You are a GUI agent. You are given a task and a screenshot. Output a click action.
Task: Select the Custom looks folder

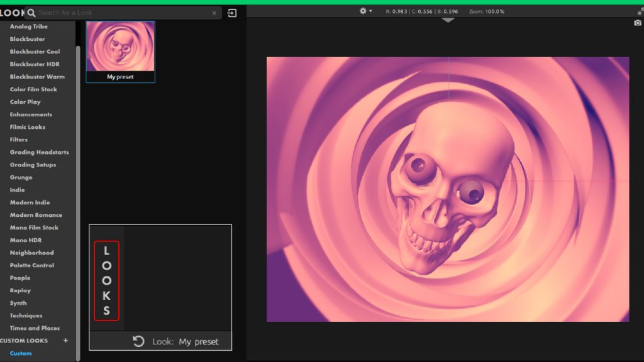[21, 353]
